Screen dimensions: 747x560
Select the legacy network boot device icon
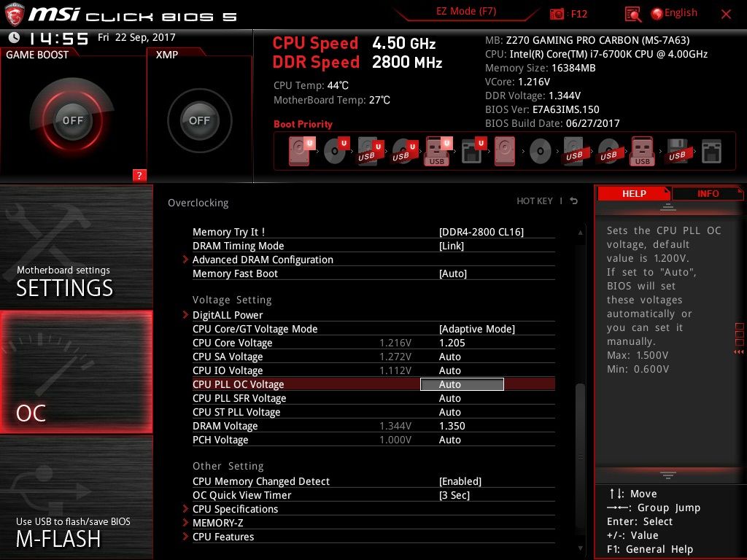(x=711, y=152)
